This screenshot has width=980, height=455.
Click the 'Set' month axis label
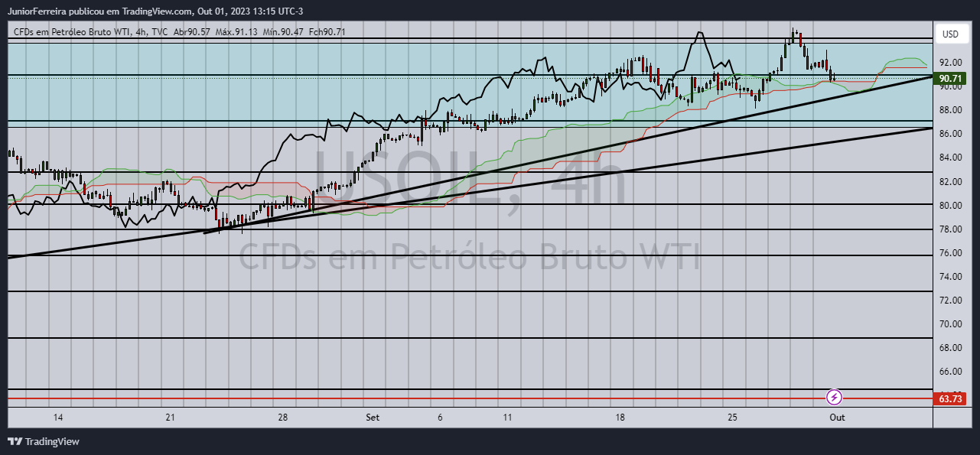tap(373, 418)
